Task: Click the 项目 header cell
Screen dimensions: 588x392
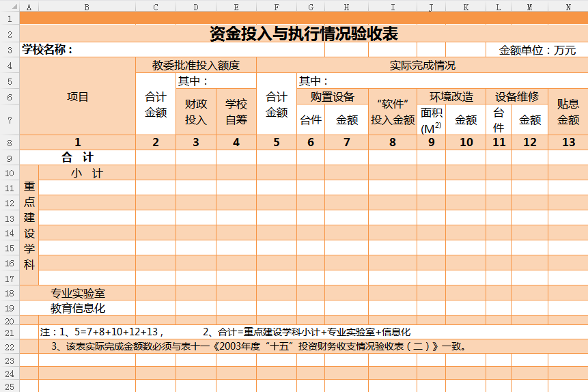Action: [78, 97]
